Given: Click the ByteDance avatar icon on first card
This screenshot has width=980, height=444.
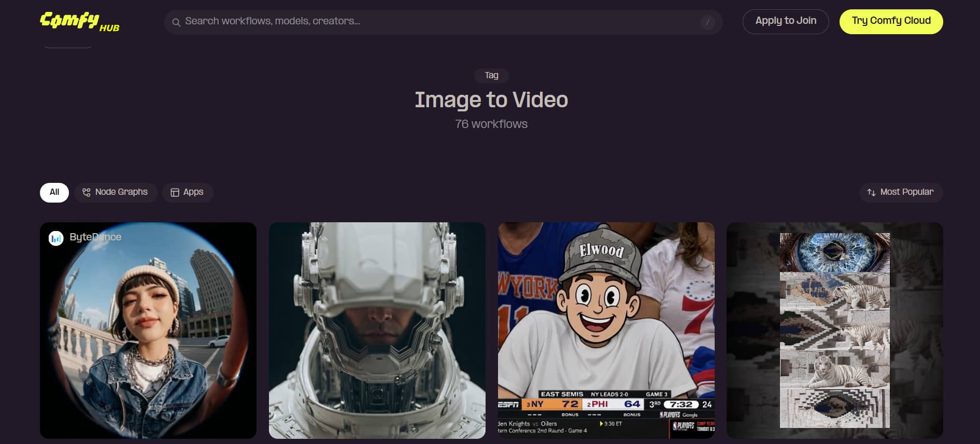Looking at the screenshot, I should (56, 238).
